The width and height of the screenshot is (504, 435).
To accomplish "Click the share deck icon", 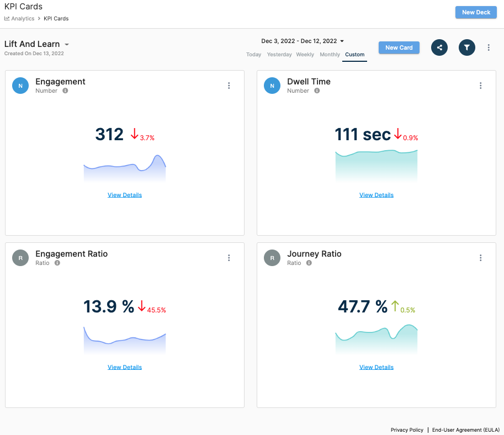I will 439,47.
